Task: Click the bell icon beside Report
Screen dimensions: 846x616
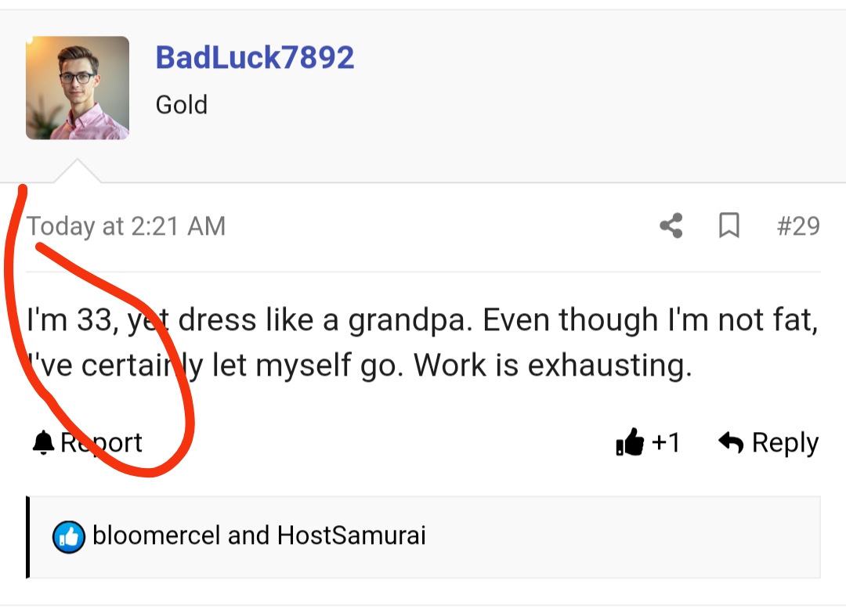Action: (43, 443)
